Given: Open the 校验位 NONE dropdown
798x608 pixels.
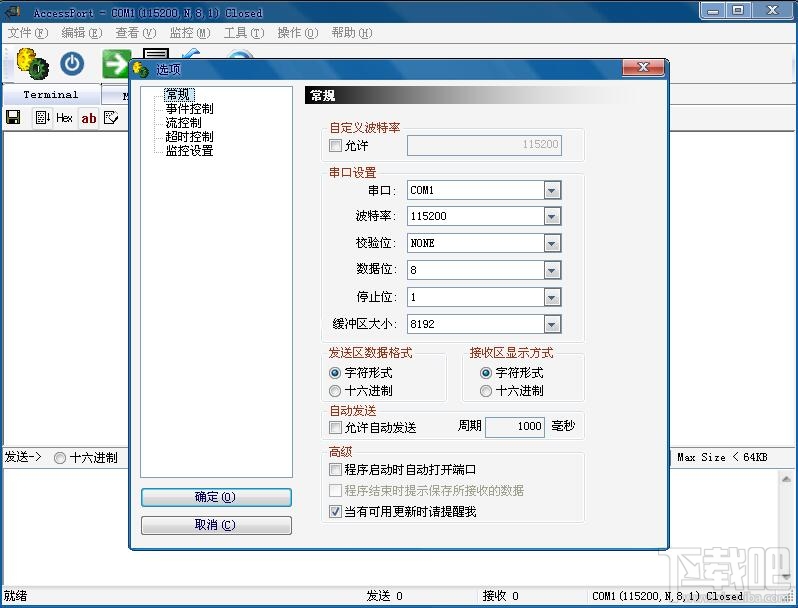Looking at the screenshot, I should [552, 244].
